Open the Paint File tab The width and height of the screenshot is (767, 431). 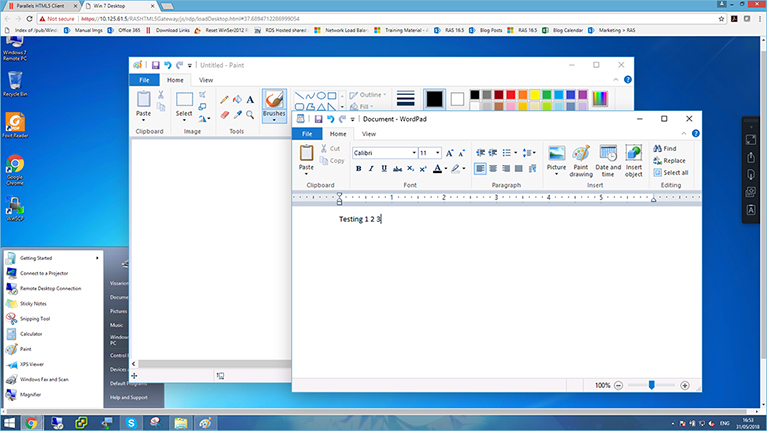click(144, 80)
